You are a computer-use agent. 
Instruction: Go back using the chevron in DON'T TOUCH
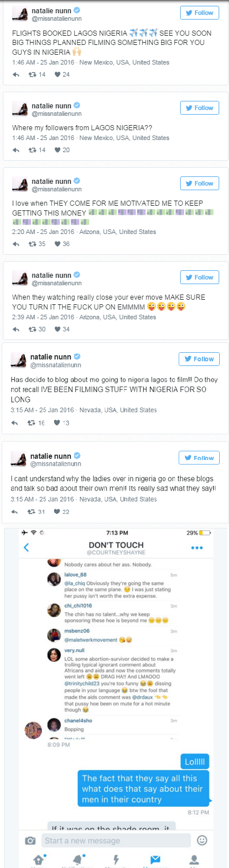[x=26, y=548]
